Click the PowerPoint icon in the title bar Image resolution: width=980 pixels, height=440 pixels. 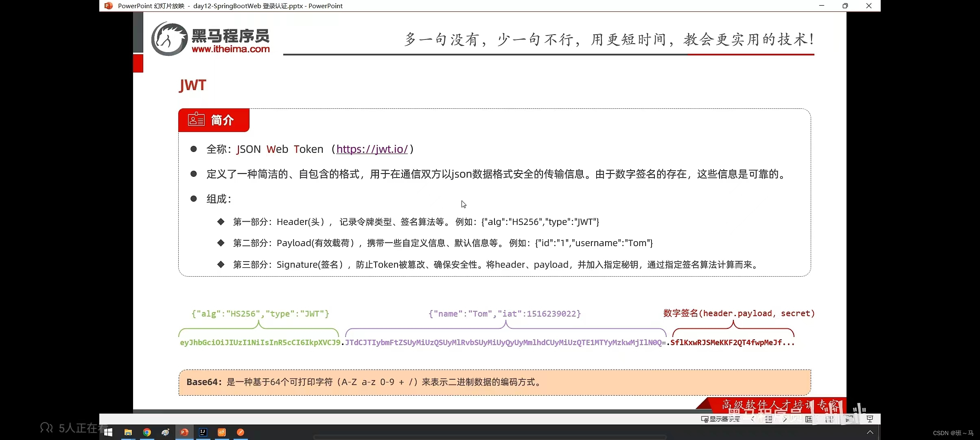tap(108, 6)
